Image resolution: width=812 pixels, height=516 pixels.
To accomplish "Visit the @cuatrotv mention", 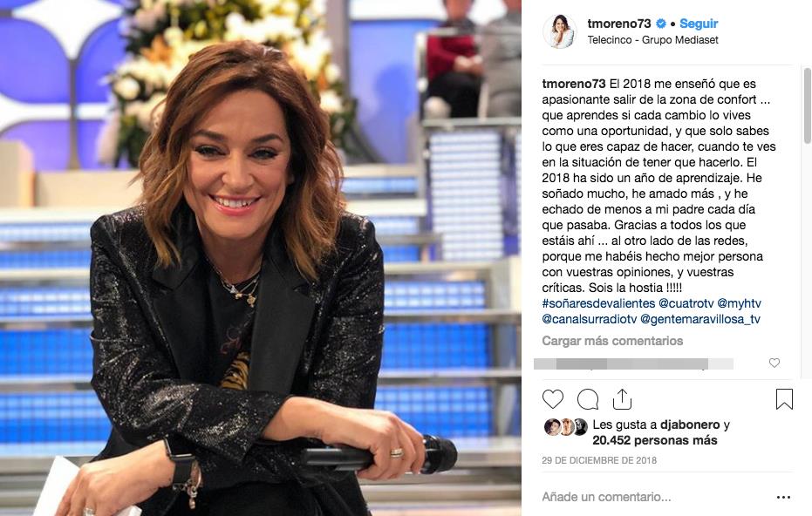I will (686, 303).
